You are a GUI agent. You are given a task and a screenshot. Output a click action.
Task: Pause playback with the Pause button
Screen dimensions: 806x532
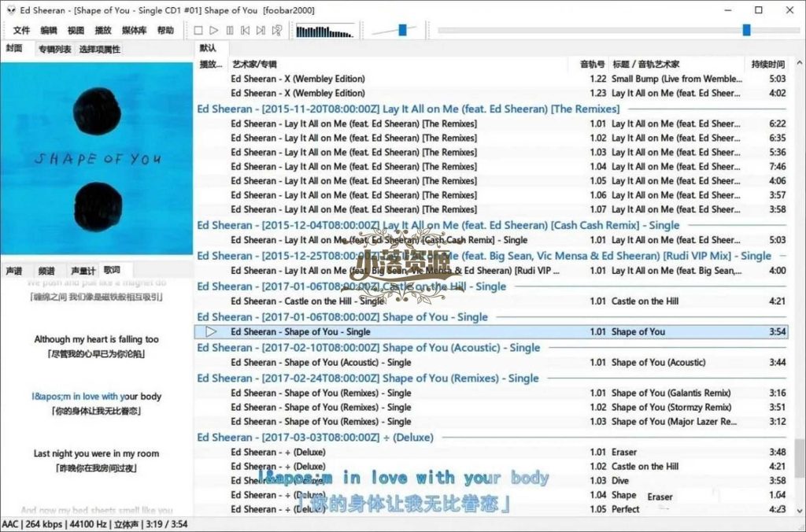point(230,31)
